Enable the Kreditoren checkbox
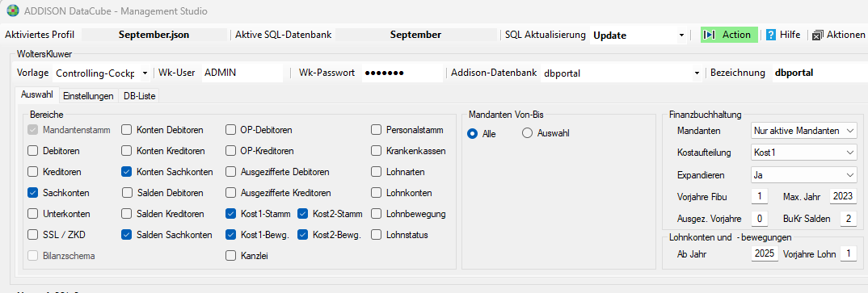This screenshot has height=293, width=868. (32, 172)
